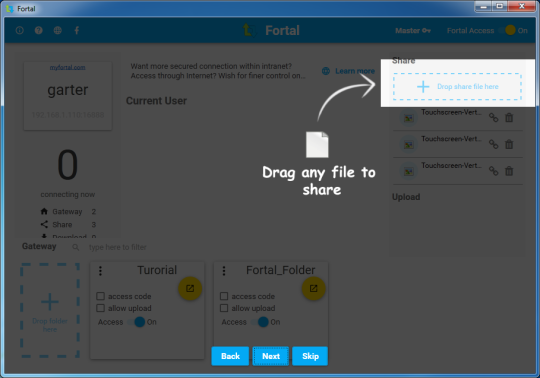
Task: Enable allow upload on Turorial card
Action: tap(100, 308)
